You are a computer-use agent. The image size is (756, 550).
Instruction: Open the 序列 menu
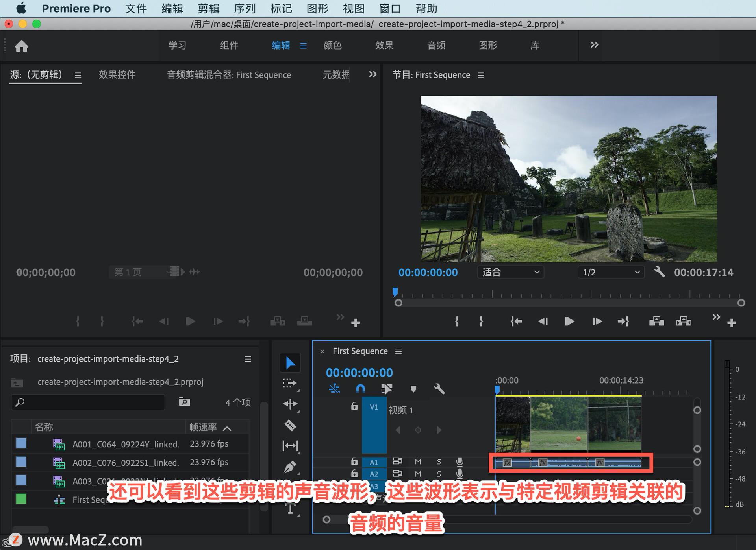point(245,8)
